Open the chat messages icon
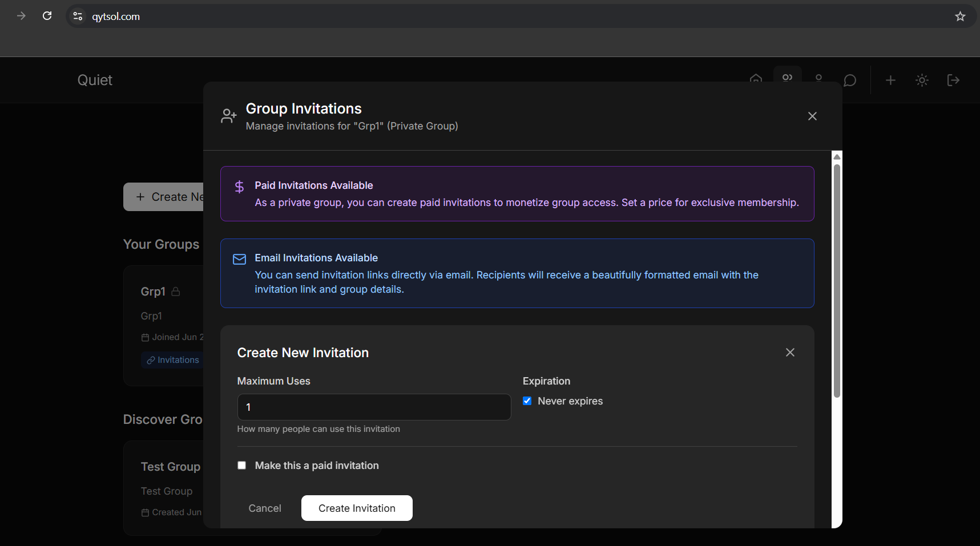 (x=849, y=80)
